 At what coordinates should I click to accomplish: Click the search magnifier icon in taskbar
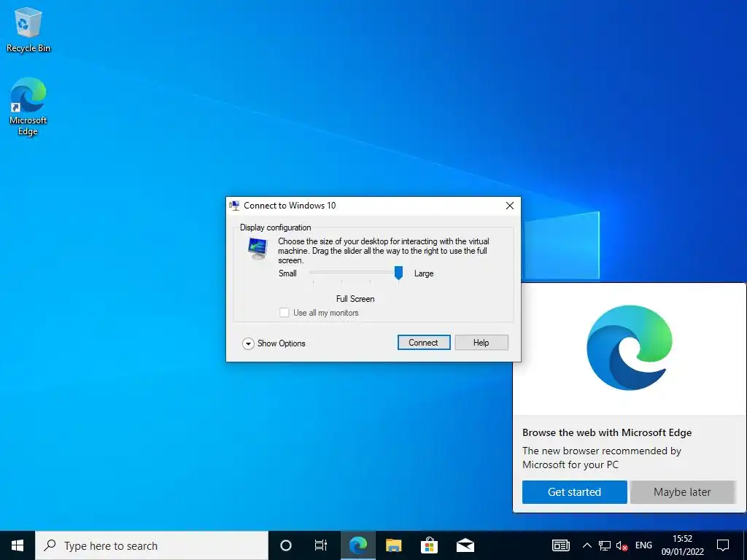point(50,545)
